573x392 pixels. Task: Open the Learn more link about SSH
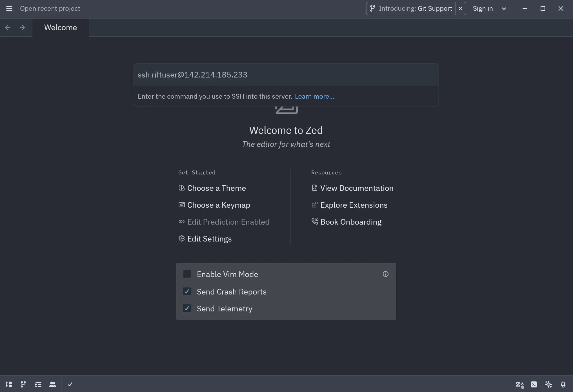(x=314, y=96)
